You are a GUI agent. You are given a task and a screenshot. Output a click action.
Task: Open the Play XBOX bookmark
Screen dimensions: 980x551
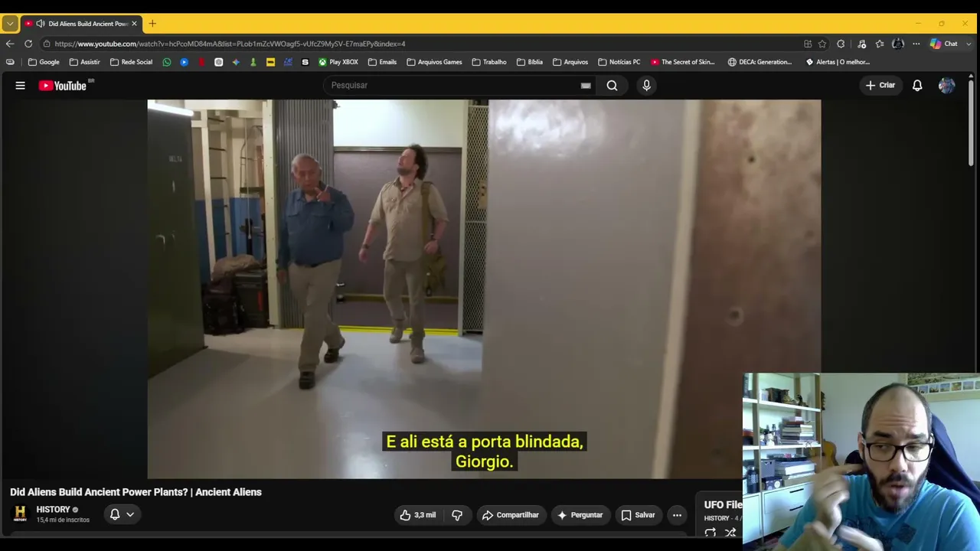[338, 62]
